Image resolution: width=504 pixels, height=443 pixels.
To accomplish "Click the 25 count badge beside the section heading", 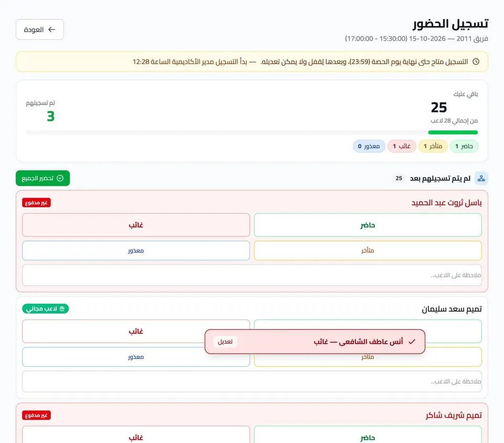I will tap(398, 178).
